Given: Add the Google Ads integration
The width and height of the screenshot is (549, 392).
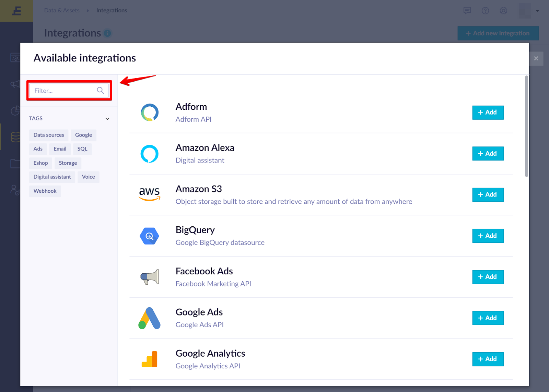Looking at the screenshot, I should [488, 318].
